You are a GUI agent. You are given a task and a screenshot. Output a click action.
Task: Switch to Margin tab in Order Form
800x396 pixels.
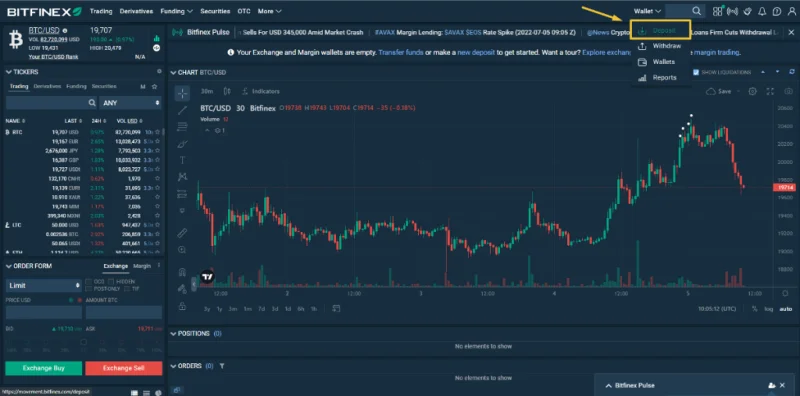click(x=142, y=266)
